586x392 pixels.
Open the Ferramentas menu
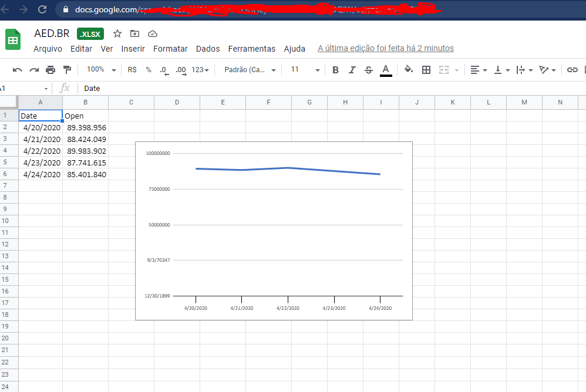[x=251, y=49]
